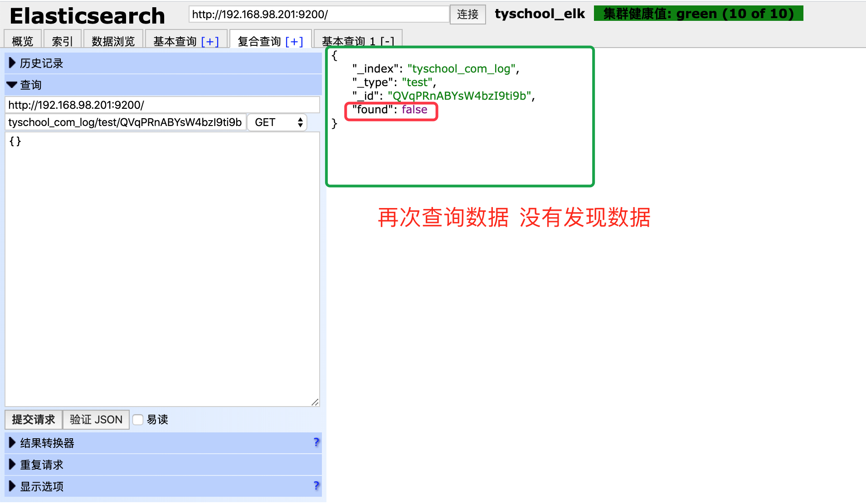Submit the request with 提交请求

(x=33, y=420)
